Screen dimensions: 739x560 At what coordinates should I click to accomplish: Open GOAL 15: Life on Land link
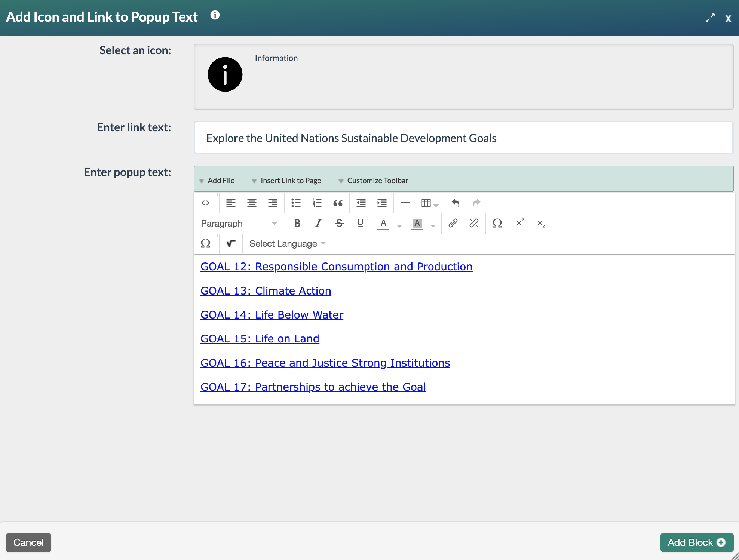coord(260,339)
